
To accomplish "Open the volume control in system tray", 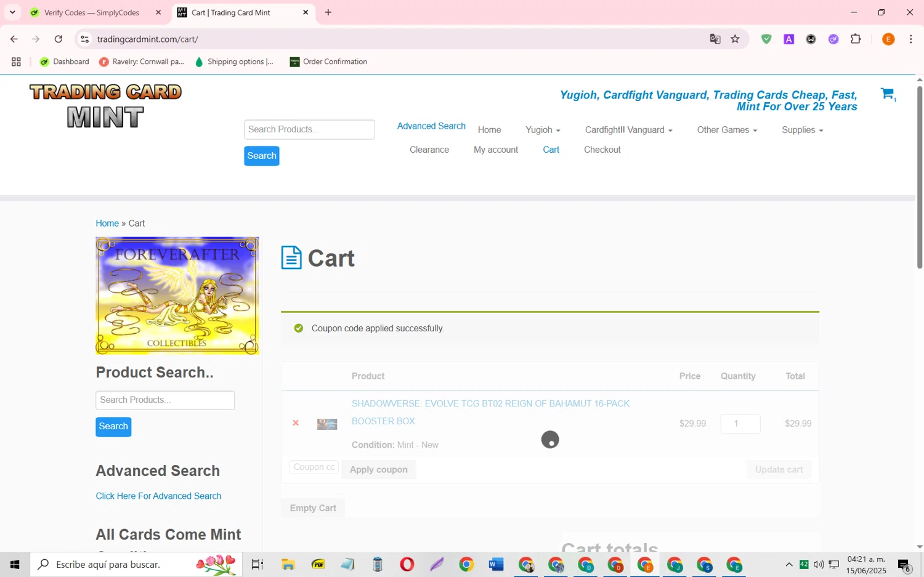I will [x=819, y=565].
